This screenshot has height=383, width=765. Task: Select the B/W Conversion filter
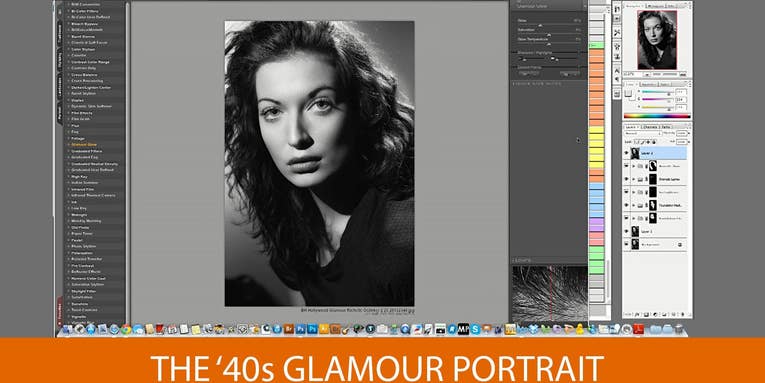point(85,4)
